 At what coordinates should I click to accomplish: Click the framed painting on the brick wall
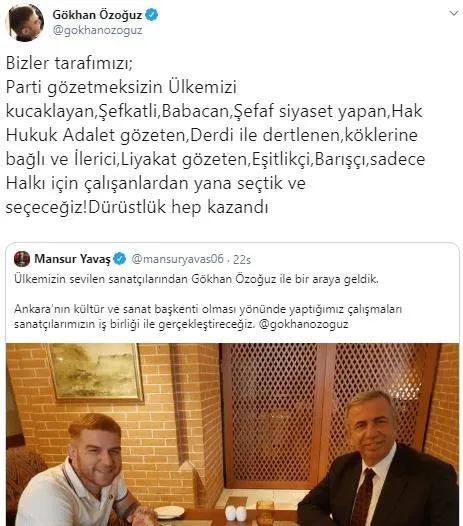click(x=96, y=372)
